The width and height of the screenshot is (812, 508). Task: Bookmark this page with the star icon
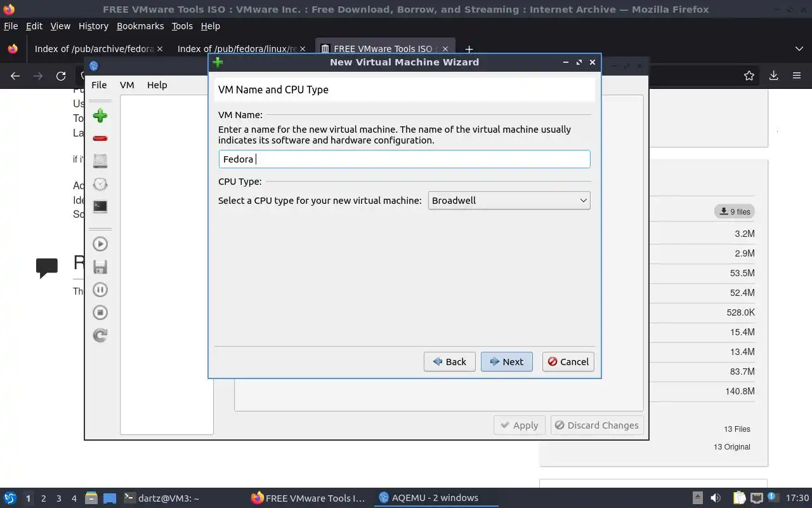click(749, 76)
